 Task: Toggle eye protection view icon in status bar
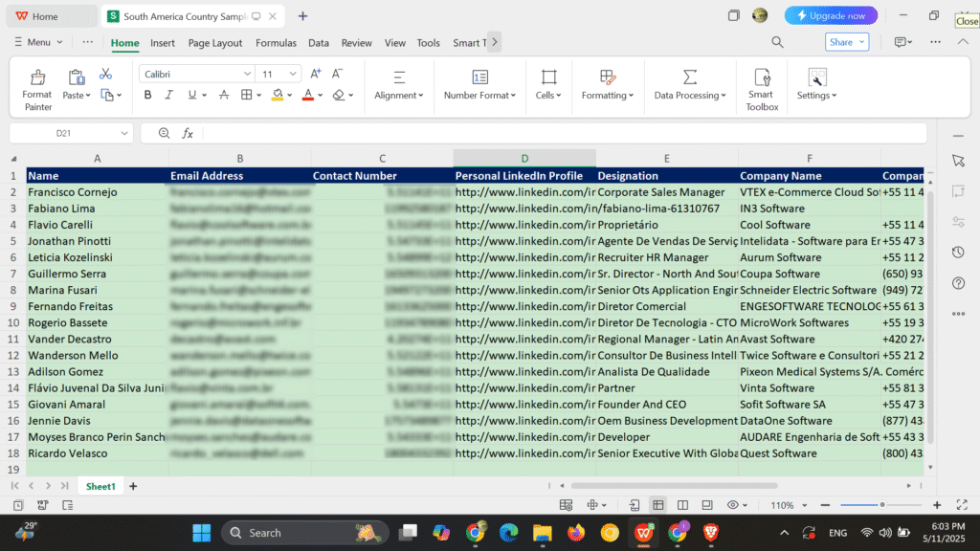pyautogui.click(x=733, y=505)
